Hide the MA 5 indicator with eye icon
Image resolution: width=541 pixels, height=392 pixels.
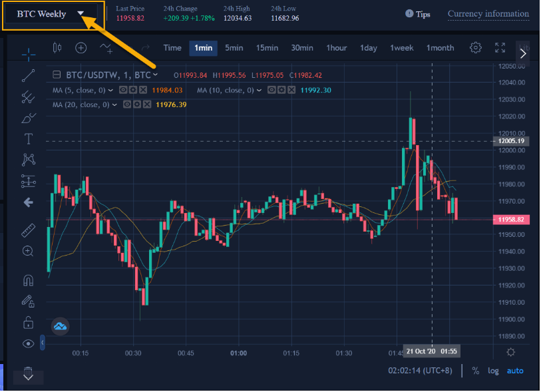[x=123, y=90]
